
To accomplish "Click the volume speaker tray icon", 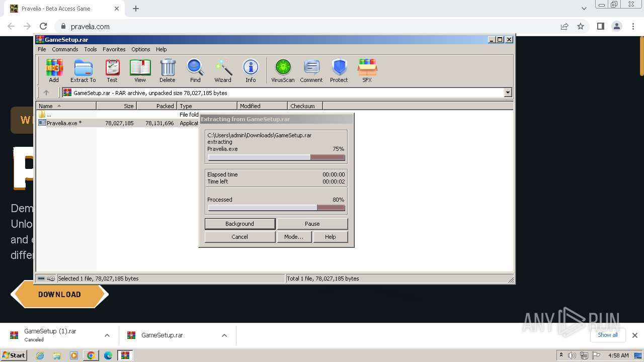I will pyautogui.click(x=572, y=355).
